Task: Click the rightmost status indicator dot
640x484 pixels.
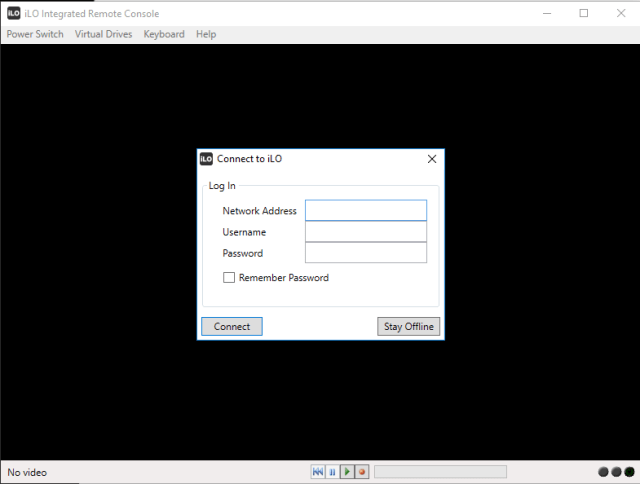Action: [x=629, y=472]
